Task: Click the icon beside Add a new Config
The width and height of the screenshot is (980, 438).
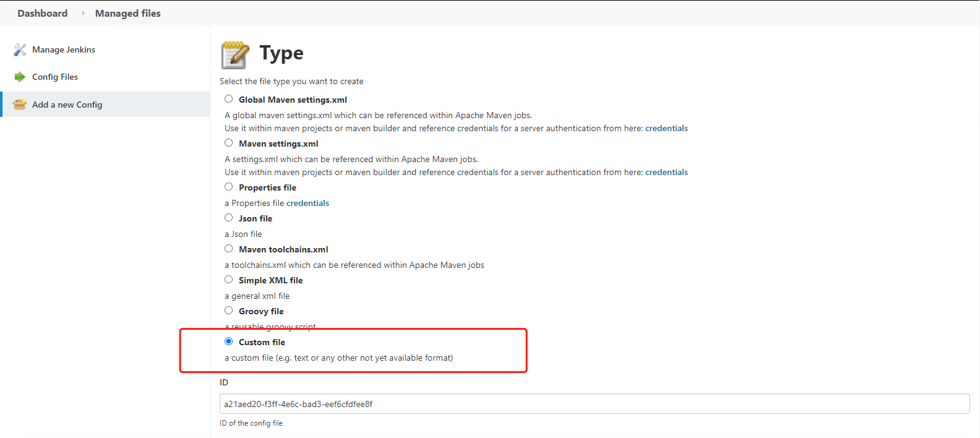Action: [x=20, y=105]
